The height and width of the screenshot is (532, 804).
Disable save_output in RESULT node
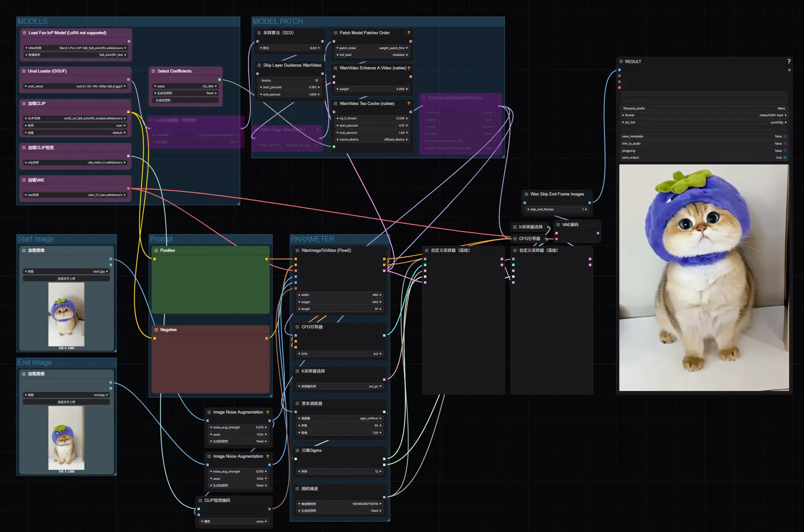click(x=704, y=158)
